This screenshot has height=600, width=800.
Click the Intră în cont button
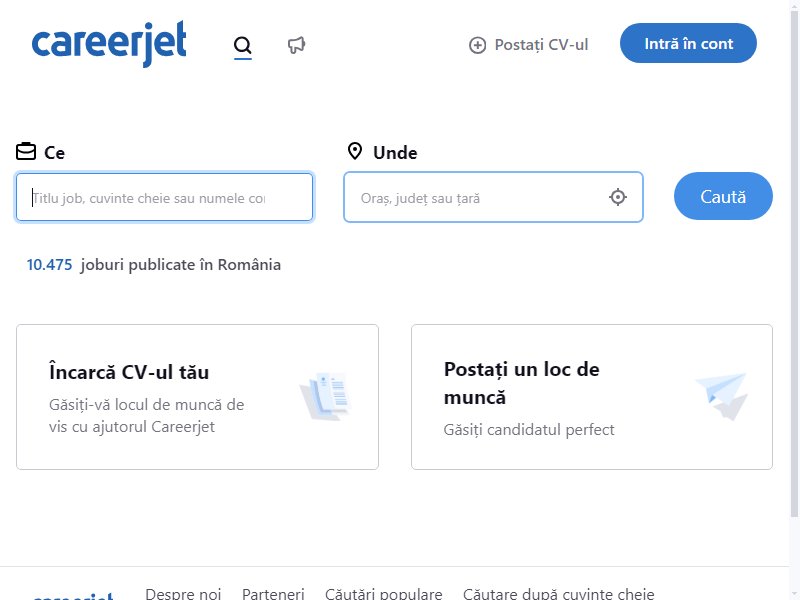(688, 43)
